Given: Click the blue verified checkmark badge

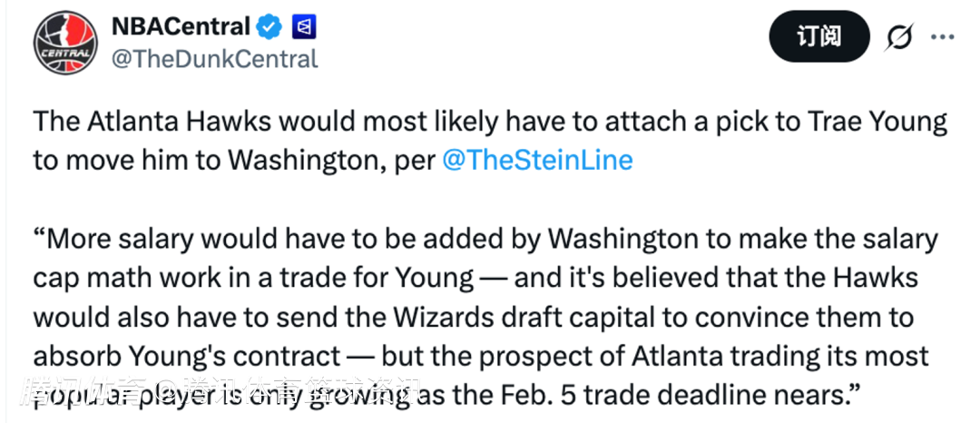Looking at the screenshot, I should coord(269,27).
